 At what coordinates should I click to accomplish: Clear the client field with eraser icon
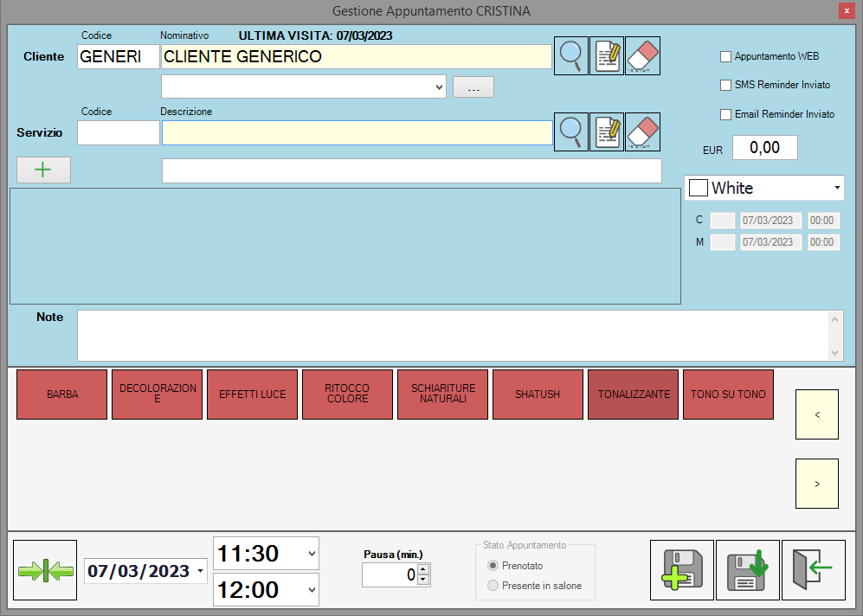point(642,56)
